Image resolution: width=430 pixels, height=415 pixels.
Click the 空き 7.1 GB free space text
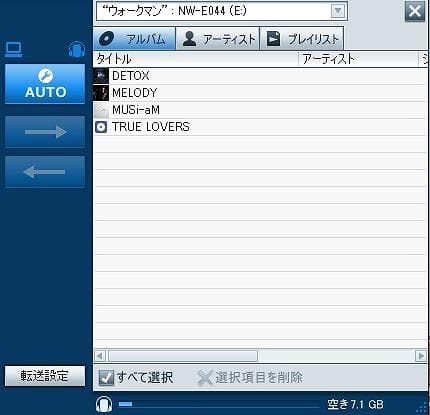click(355, 405)
